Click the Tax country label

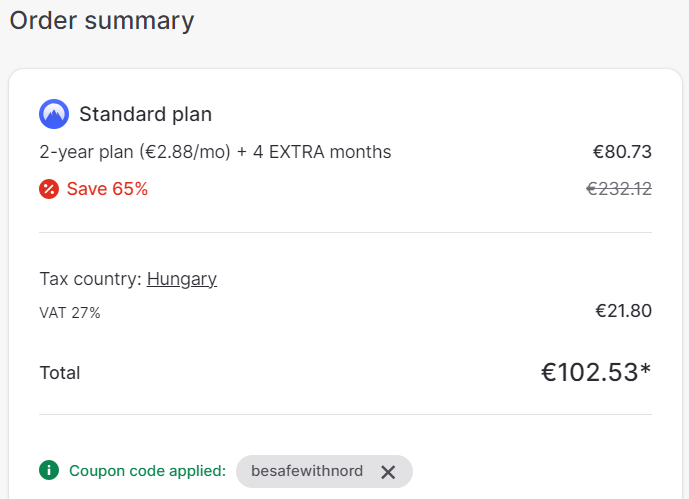pos(91,279)
